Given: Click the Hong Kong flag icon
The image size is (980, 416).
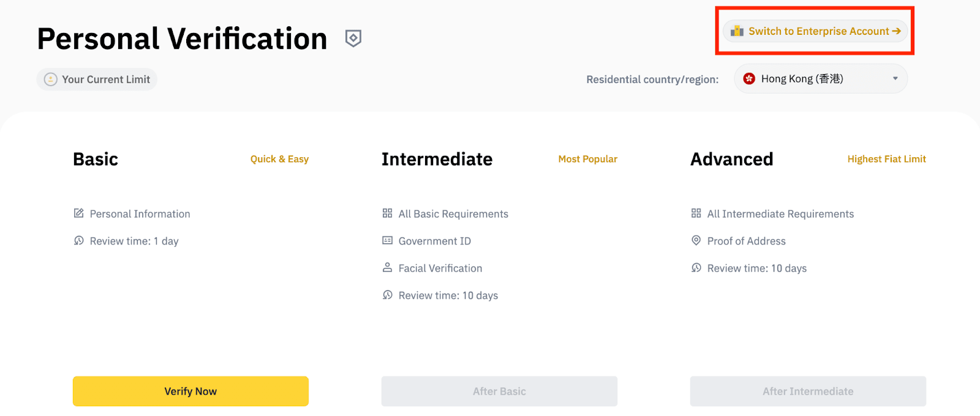Looking at the screenshot, I should pyautogui.click(x=748, y=79).
